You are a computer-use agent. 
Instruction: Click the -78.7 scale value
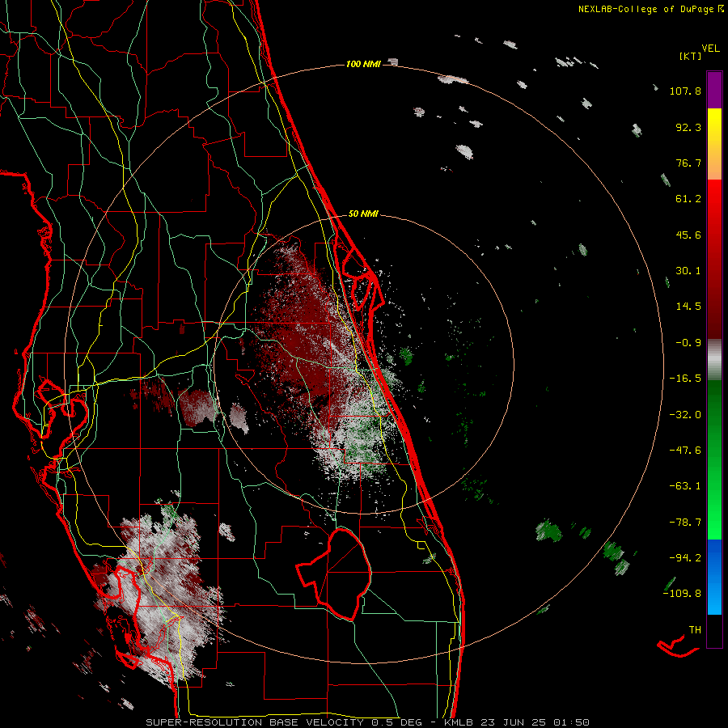pyautogui.click(x=685, y=523)
